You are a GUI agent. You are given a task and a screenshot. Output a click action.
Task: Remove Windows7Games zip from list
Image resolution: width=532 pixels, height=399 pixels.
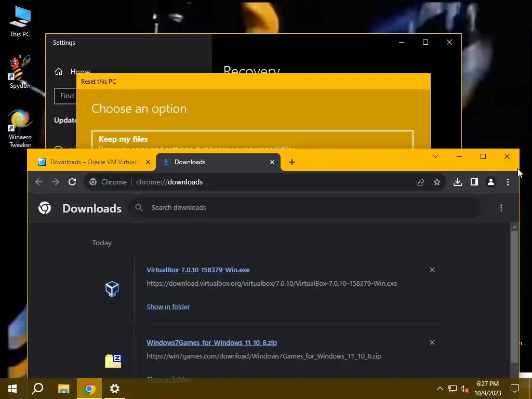coord(432,342)
